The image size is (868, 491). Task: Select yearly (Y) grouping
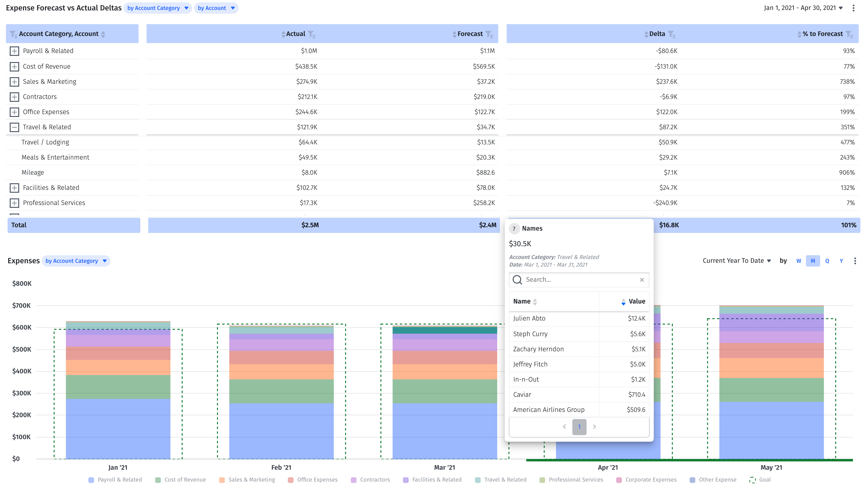pos(841,261)
